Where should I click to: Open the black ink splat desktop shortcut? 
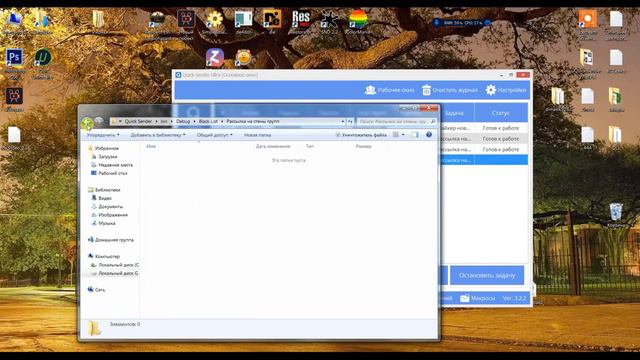pyautogui.click(x=329, y=19)
